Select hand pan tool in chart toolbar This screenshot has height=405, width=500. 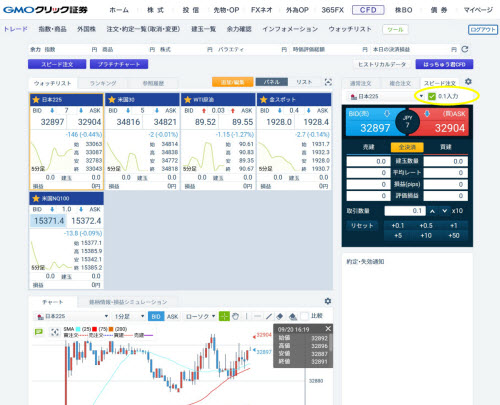(236, 316)
